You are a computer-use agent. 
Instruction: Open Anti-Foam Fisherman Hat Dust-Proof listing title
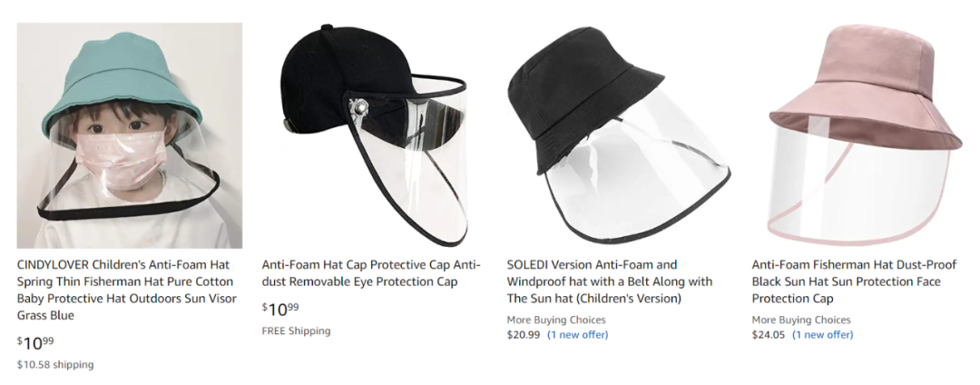pos(854,281)
